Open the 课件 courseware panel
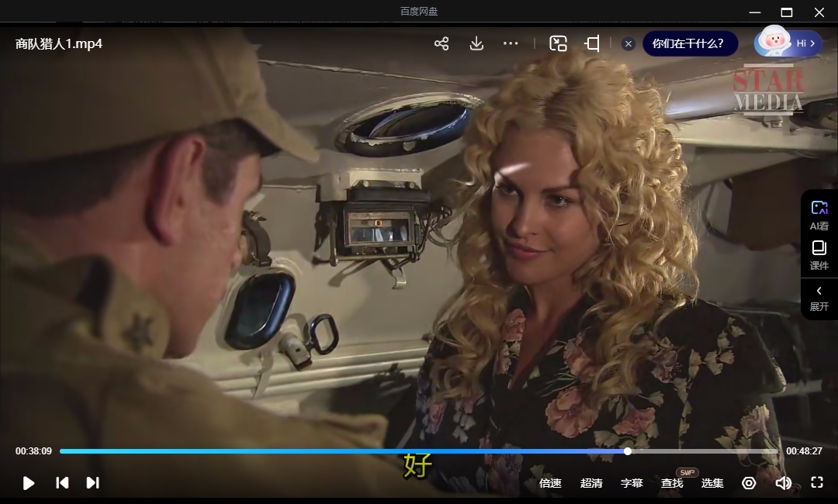 pos(819,255)
